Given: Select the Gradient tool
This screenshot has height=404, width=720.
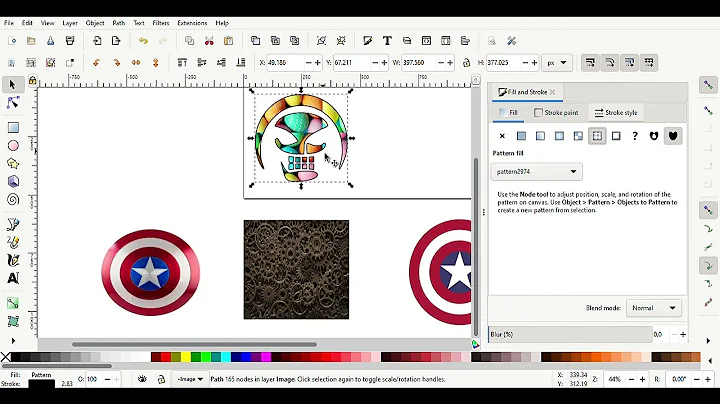Looking at the screenshot, I should click(x=13, y=303).
